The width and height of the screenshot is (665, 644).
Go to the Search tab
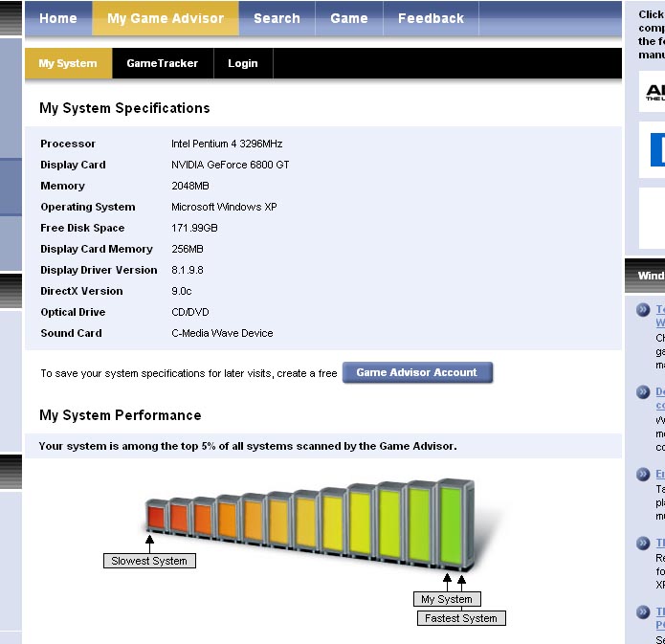tap(277, 18)
